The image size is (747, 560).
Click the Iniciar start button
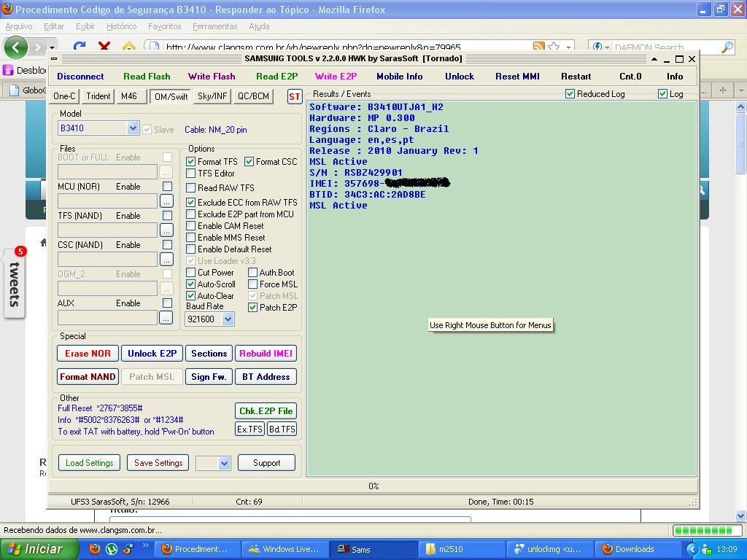click(39, 549)
